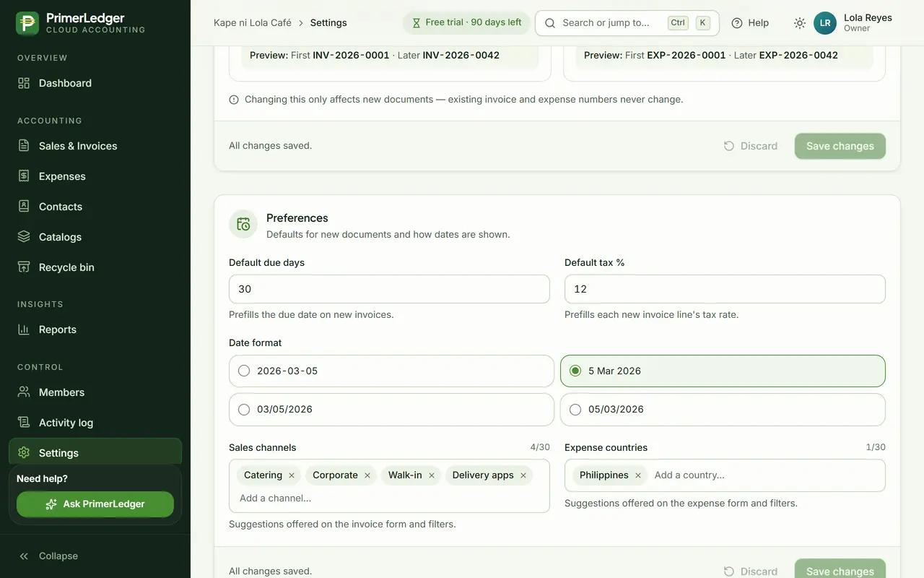
Task: Click the info icon beside numbering note
Action: point(234,100)
